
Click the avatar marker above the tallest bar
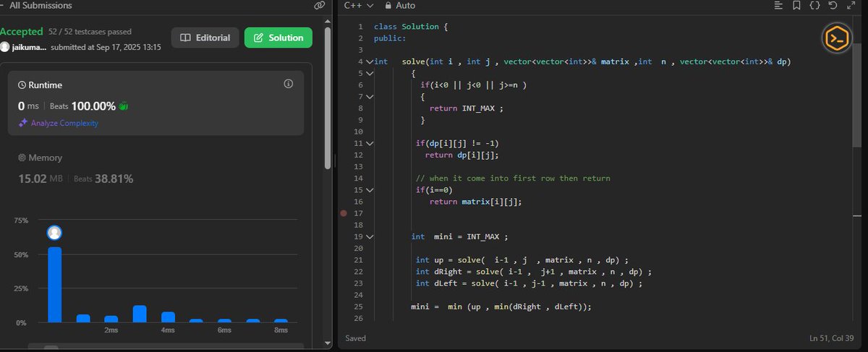coord(54,233)
